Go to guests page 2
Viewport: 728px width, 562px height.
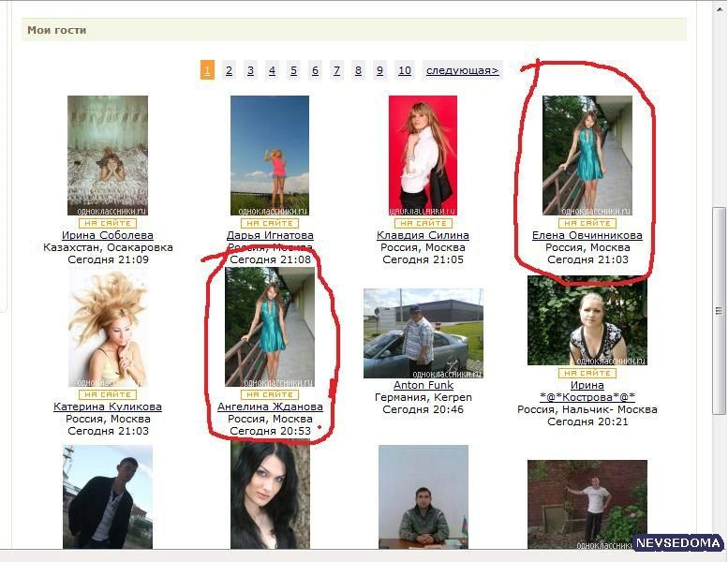229,70
